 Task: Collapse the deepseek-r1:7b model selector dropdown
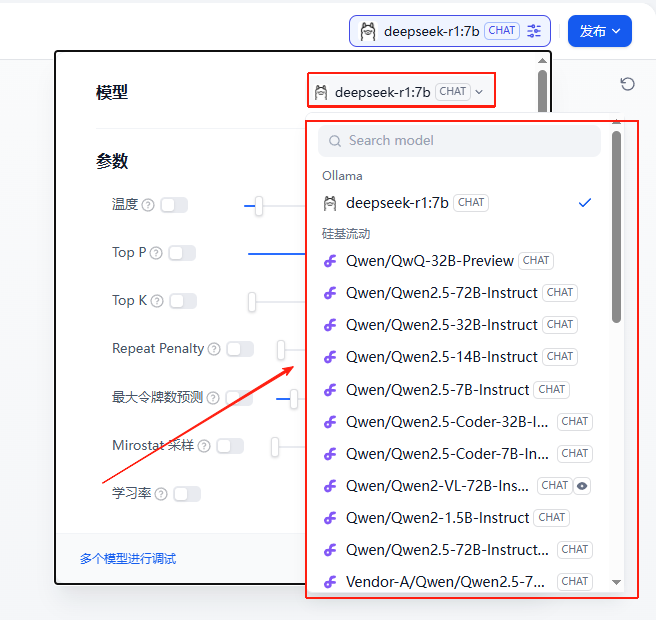(400, 92)
